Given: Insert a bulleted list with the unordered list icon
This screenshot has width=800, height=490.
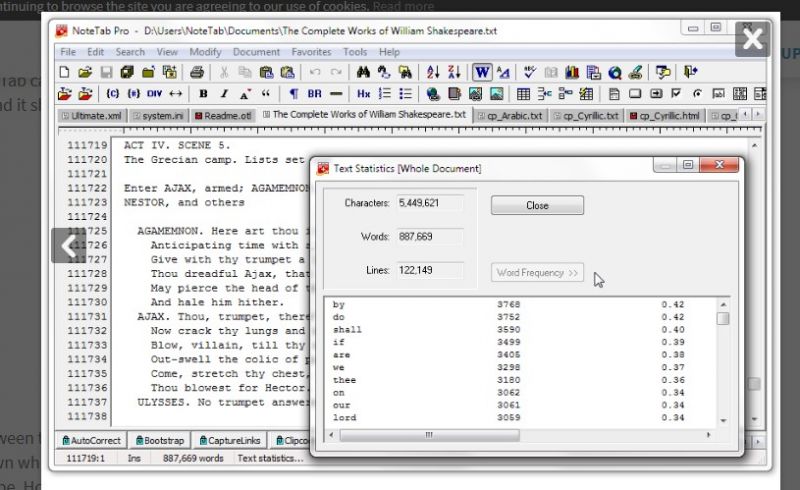Looking at the screenshot, I should pyautogui.click(x=406, y=94).
